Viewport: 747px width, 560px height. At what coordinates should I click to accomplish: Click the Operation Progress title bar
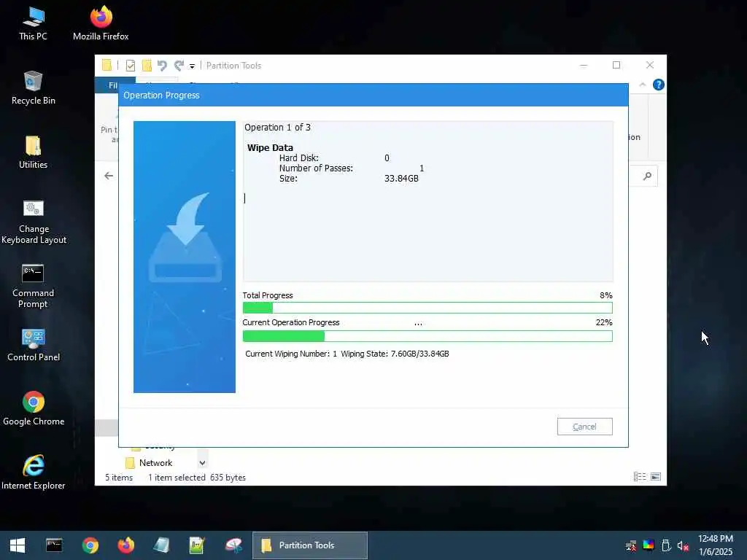coord(373,96)
